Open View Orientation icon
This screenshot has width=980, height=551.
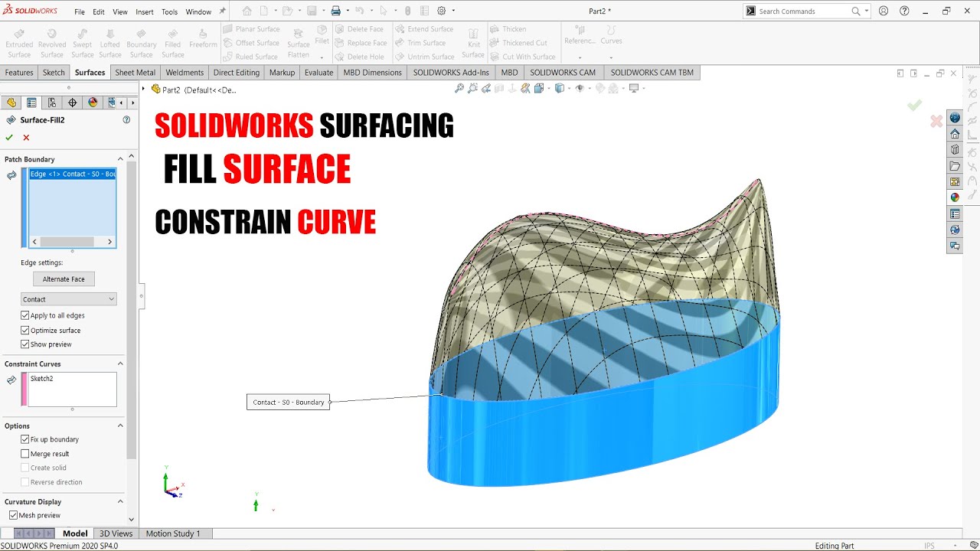[x=541, y=88]
